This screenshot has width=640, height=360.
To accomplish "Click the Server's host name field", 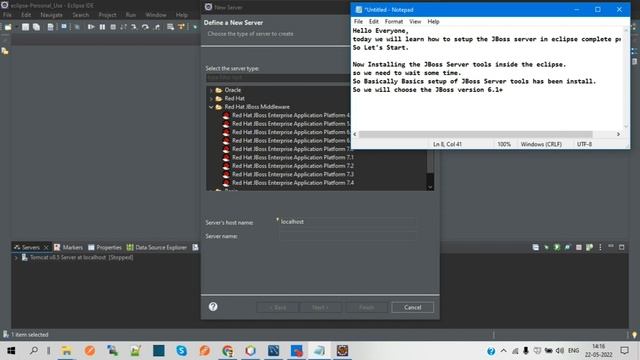I will pos(348,222).
